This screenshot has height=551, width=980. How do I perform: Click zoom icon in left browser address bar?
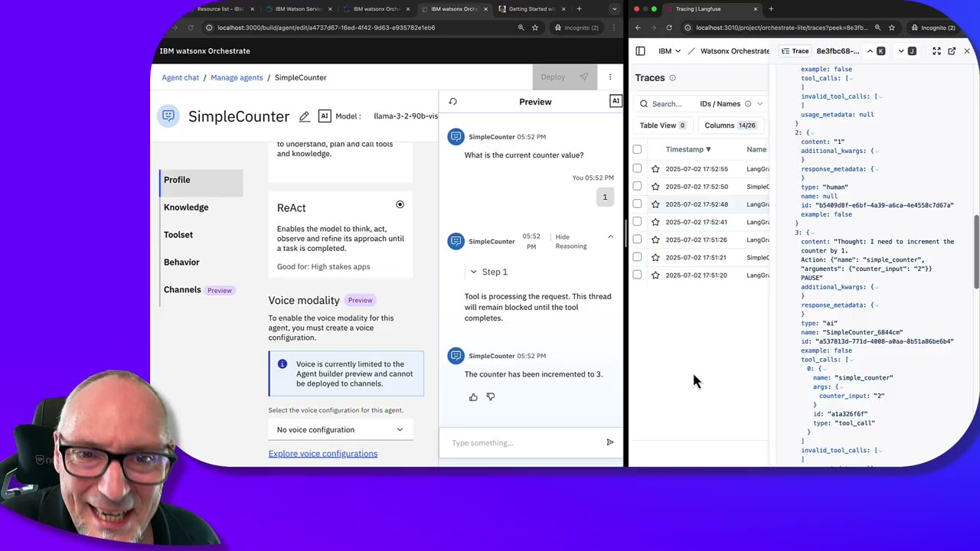point(521,28)
